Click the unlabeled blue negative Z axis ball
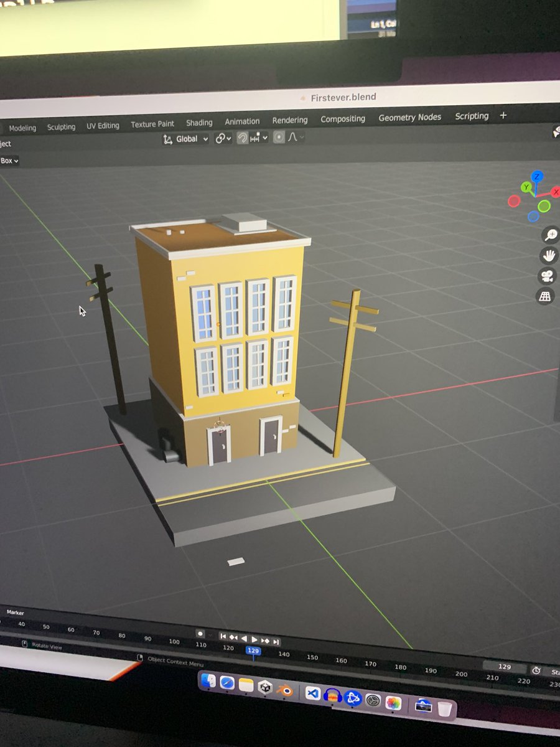 pos(533,217)
